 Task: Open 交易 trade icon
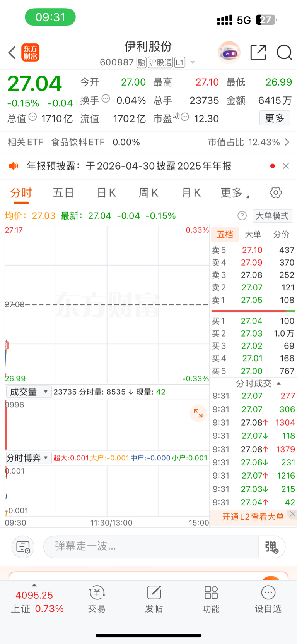97,599
